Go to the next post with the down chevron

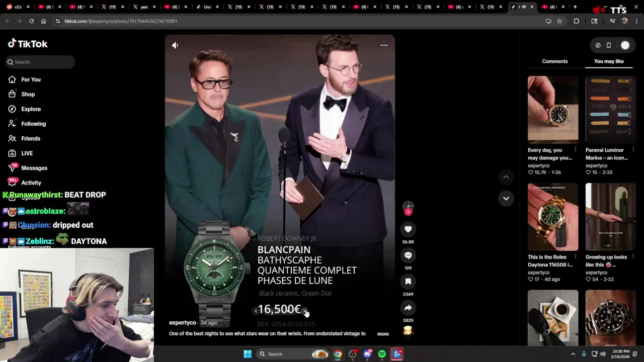(x=506, y=198)
